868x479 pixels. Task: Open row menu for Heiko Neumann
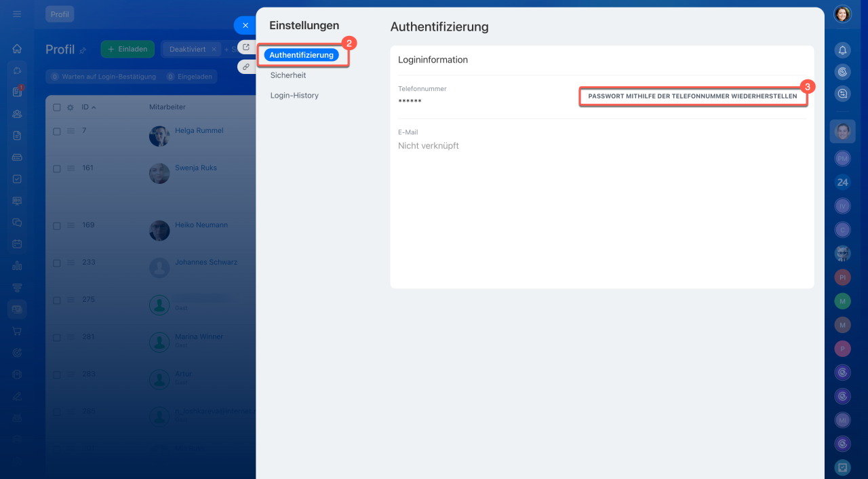(x=70, y=225)
